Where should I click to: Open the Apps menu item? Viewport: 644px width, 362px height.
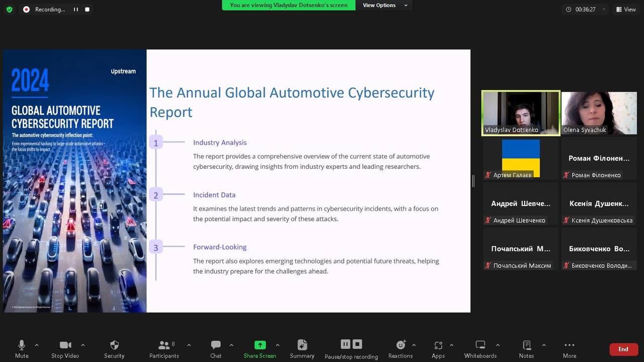tap(438, 345)
